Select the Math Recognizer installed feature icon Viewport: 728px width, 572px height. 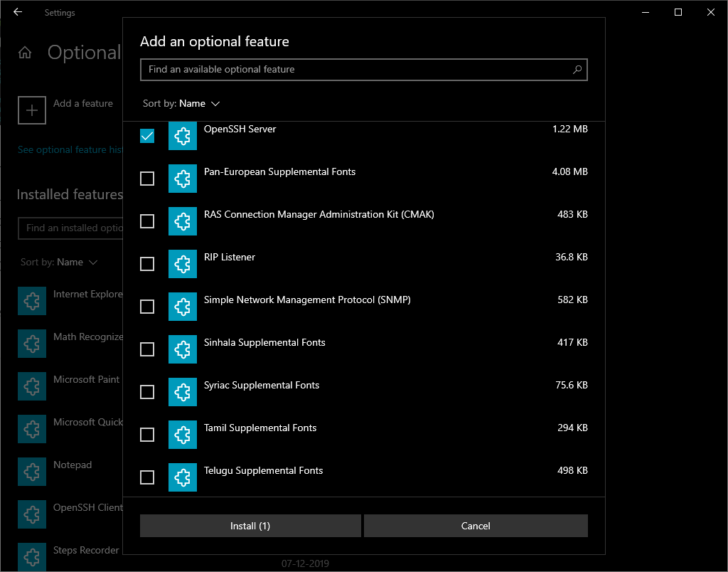(x=32, y=344)
